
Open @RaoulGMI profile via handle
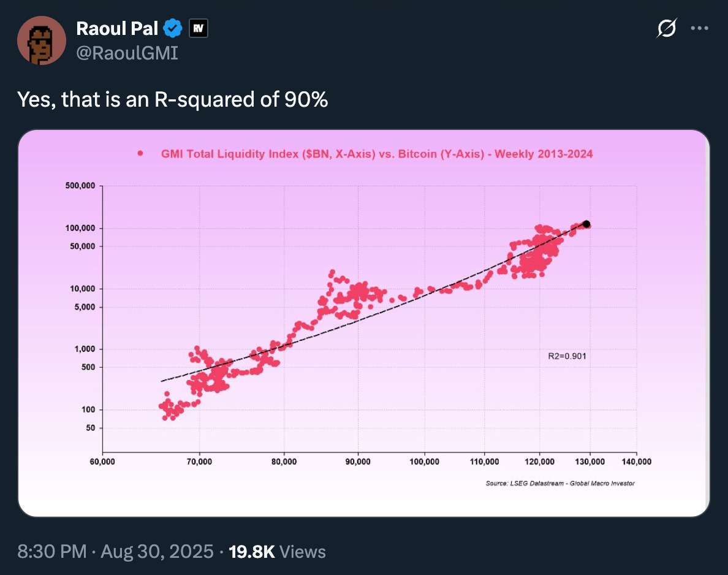pos(127,53)
